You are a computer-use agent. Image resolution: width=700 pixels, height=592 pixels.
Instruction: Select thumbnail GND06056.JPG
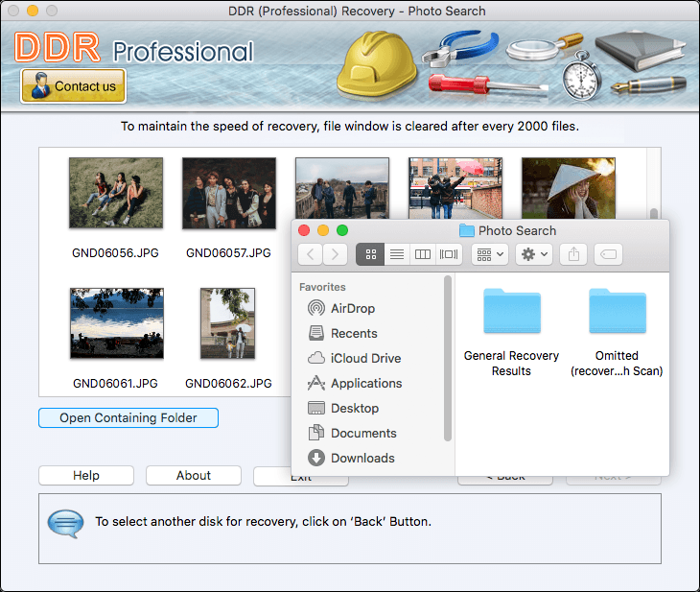point(116,193)
